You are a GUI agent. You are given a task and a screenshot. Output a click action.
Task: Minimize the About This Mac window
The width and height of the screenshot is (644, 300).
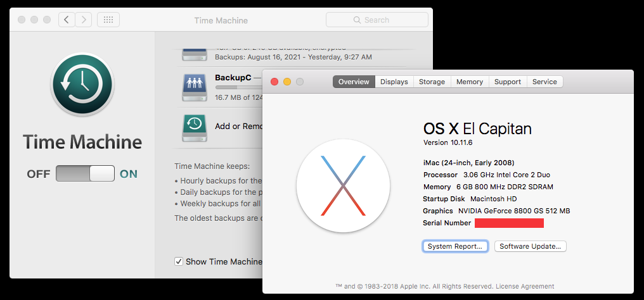[x=287, y=82]
